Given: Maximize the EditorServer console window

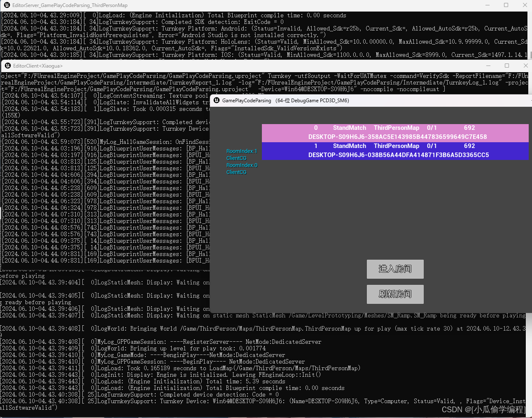Looking at the screenshot, I should coord(506,5).
